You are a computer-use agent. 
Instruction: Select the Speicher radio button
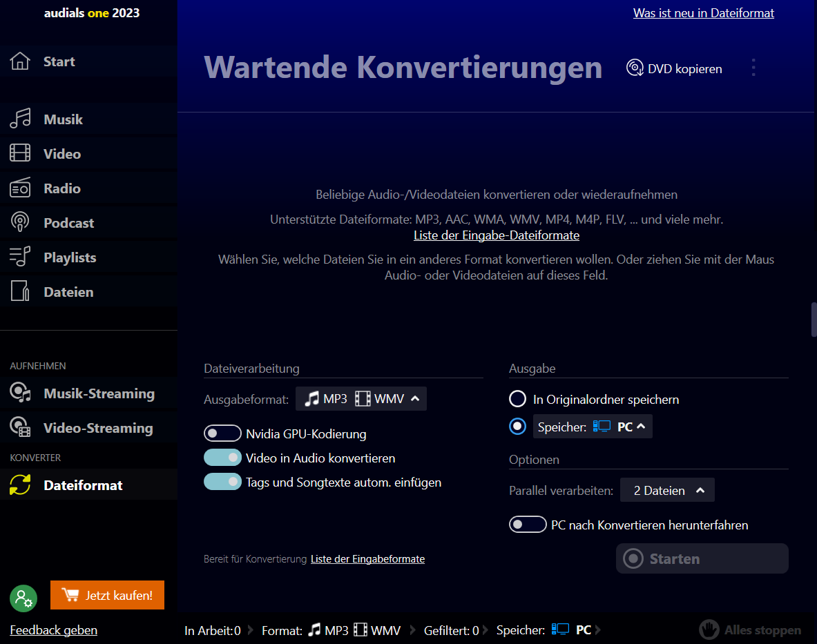(x=517, y=427)
